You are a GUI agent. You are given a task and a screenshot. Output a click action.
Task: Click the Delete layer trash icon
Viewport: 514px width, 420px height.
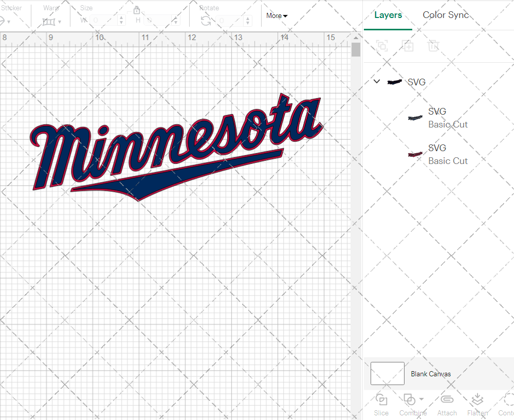point(433,46)
